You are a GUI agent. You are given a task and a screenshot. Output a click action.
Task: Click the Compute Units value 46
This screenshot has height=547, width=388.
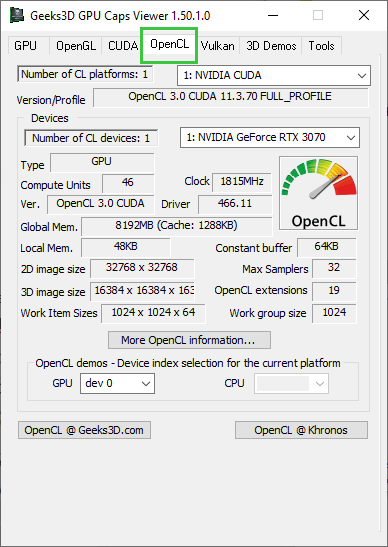click(x=128, y=183)
